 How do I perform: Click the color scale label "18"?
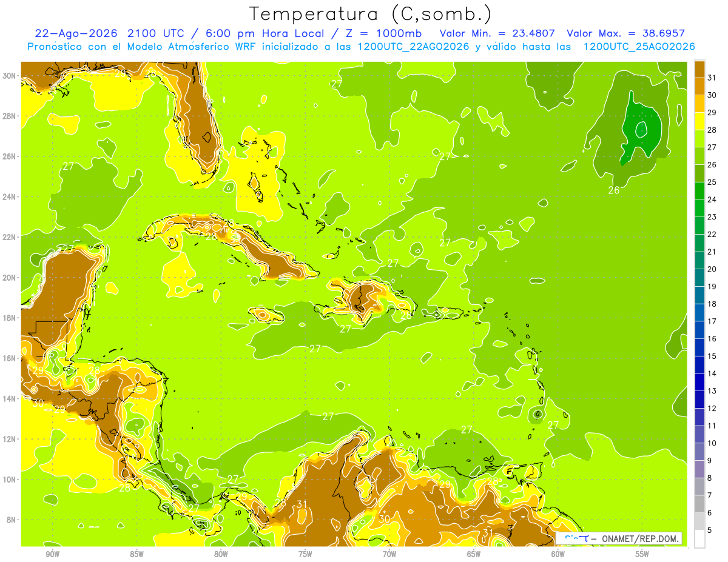(x=712, y=304)
